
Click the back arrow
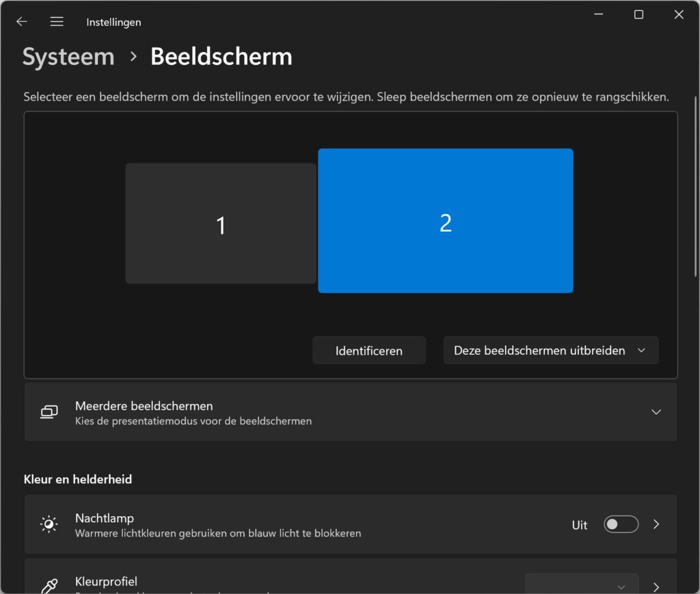click(x=21, y=21)
